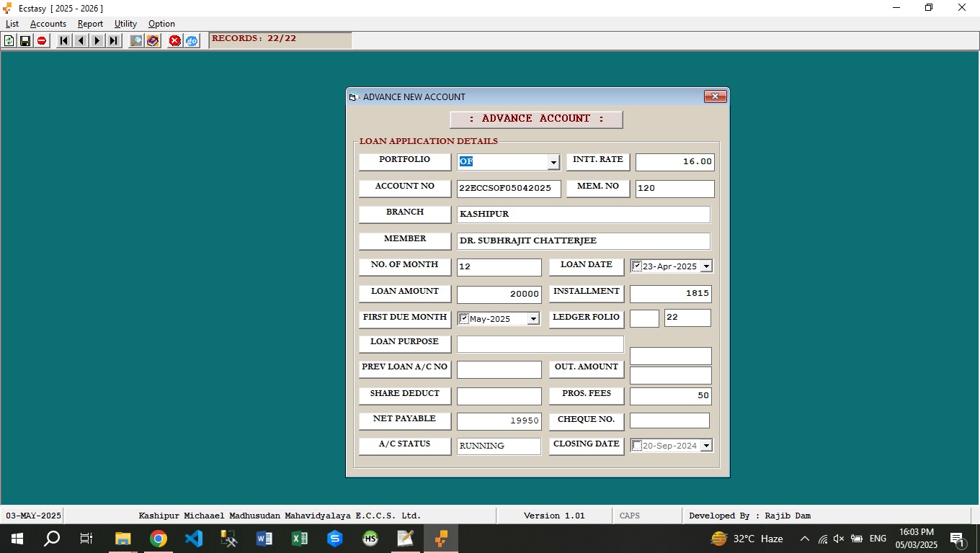Click the LOAN PURPOSE label button
Image resolution: width=980 pixels, height=553 pixels.
[x=404, y=343]
